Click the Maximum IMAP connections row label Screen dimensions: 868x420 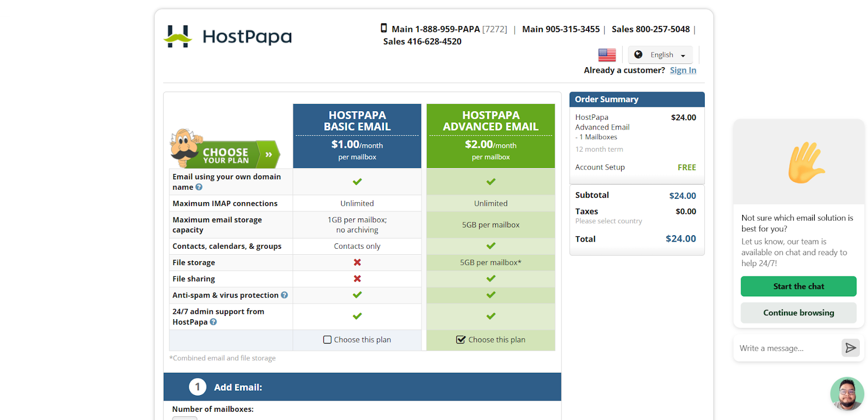tap(225, 203)
